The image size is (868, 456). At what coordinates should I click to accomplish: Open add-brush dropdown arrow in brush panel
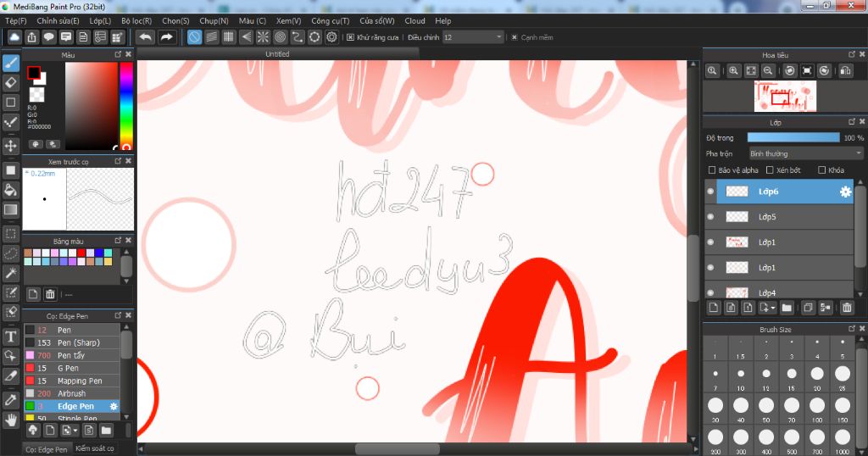click(x=75, y=430)
